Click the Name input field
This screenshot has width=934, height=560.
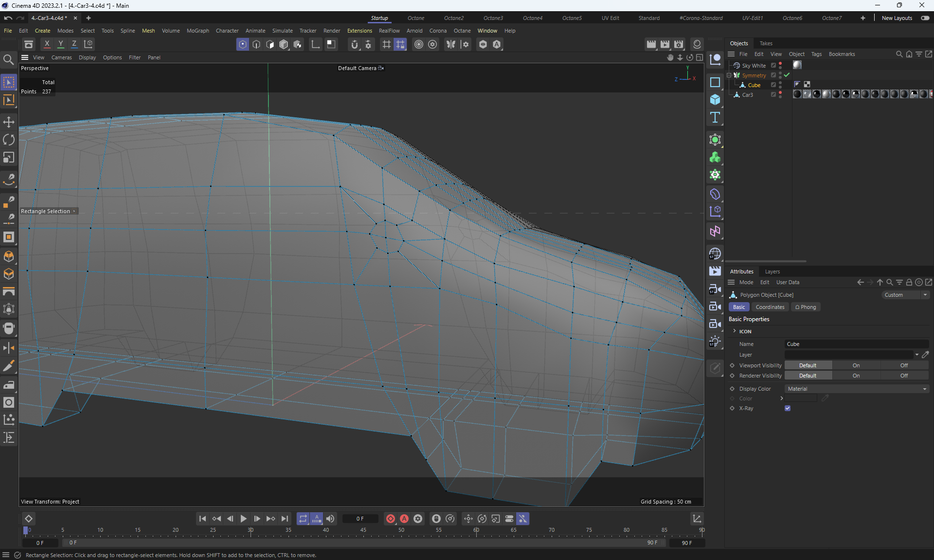tap(856, 344)
